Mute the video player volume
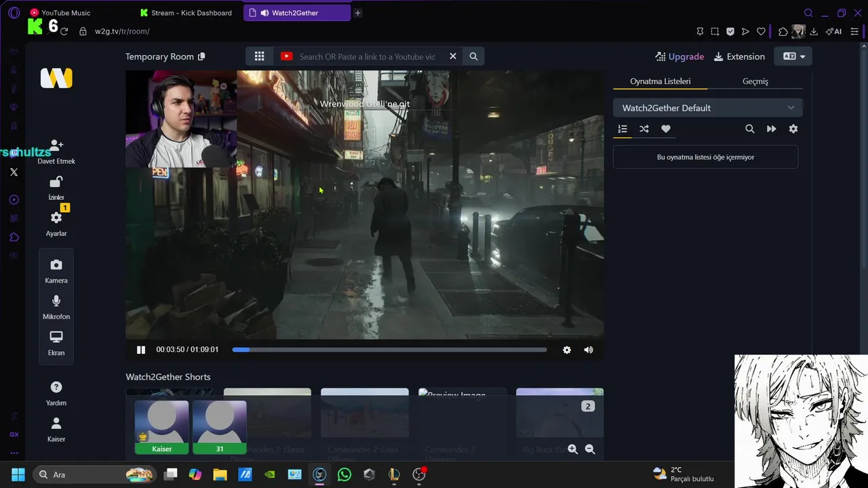The image size is (868, 488). coord(589,350)
